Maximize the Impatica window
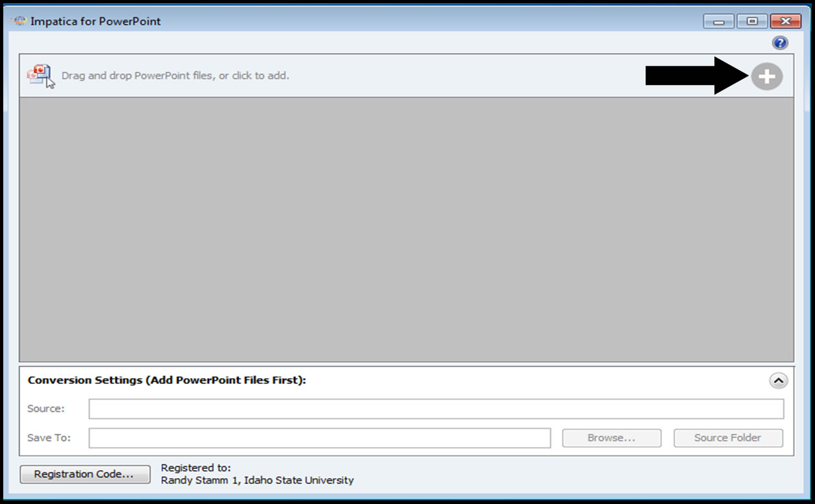Image resolution: width=815 pixels, height=504 pixels. coord(752,21)
